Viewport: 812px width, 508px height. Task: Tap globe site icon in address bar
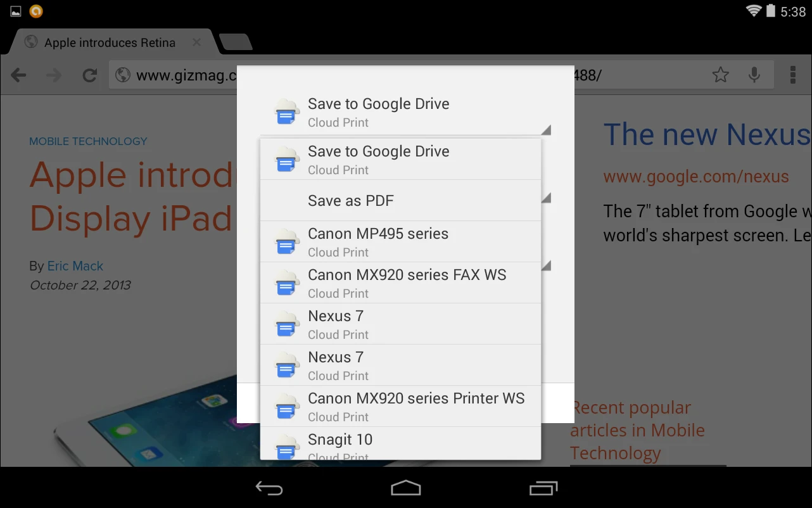click(x=124, y=76)
